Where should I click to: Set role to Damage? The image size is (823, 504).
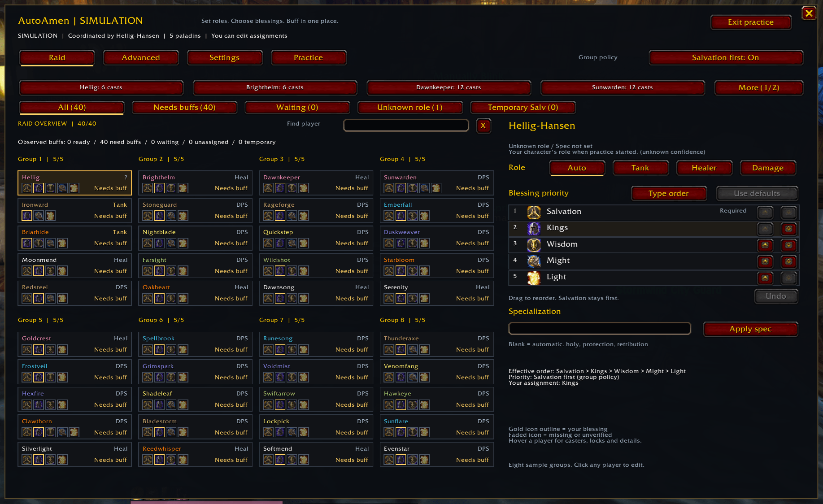tap(768, 168)
